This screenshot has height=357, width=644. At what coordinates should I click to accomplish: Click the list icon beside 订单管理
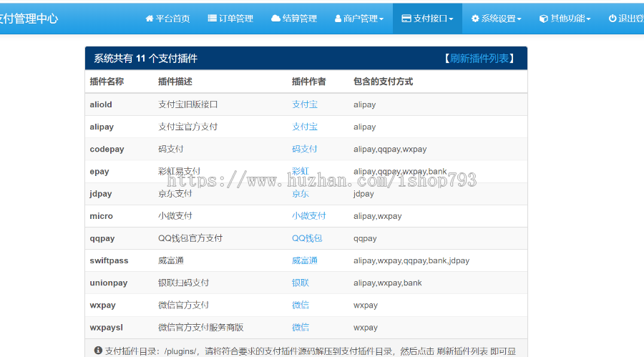(x=213, y=19)
